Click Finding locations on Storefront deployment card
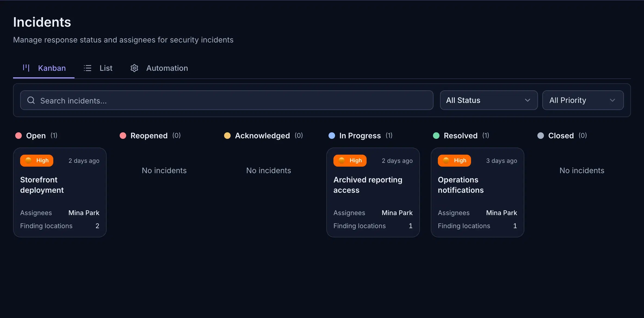 click(x=46, y=226)
